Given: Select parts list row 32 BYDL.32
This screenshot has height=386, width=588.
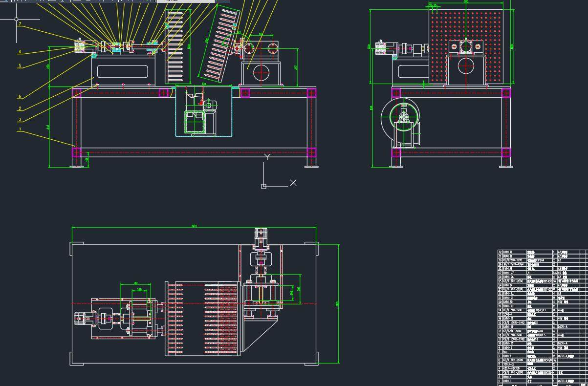Looking at the screenshot, I should coord(543,252).
